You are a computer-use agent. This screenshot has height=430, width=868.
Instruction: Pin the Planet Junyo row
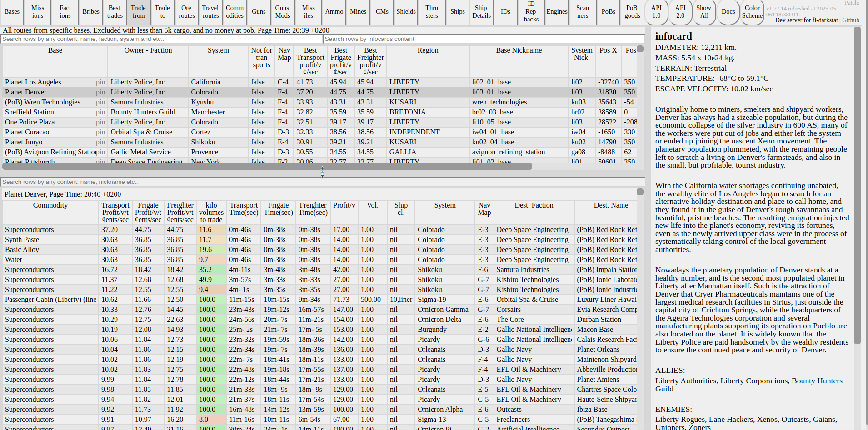pyautogui.click(x=100, y=142)
